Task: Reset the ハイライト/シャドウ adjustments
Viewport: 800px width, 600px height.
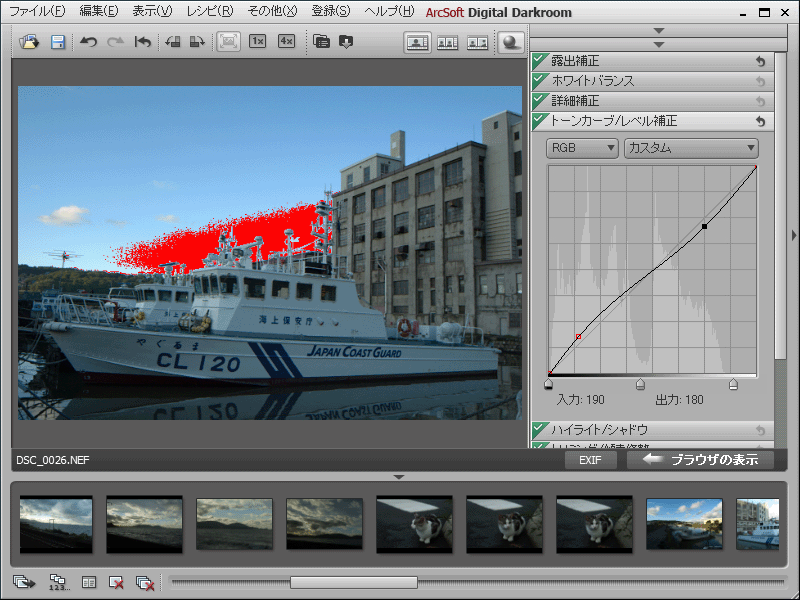Action: click(761, 431)
